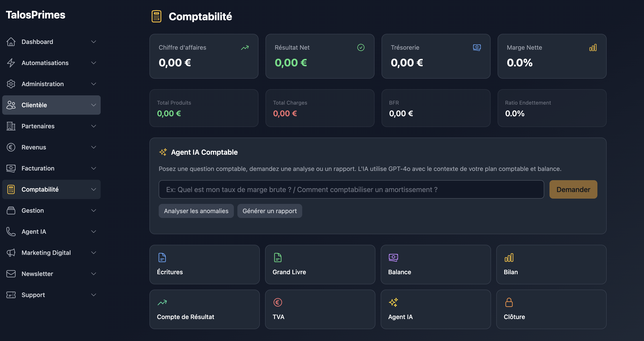Select the Dashboard home icon
Screen dimensions: 644x341
coord(11,42)
